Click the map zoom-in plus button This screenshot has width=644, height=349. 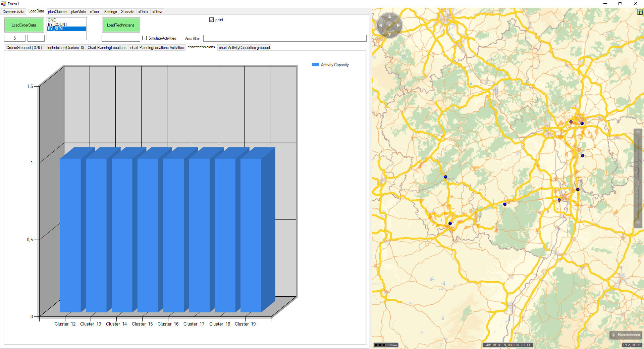638,133
